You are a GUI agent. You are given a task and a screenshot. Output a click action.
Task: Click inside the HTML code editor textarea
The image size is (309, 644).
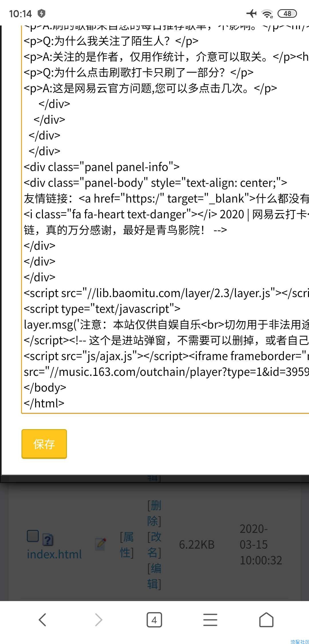click(165, 219)
